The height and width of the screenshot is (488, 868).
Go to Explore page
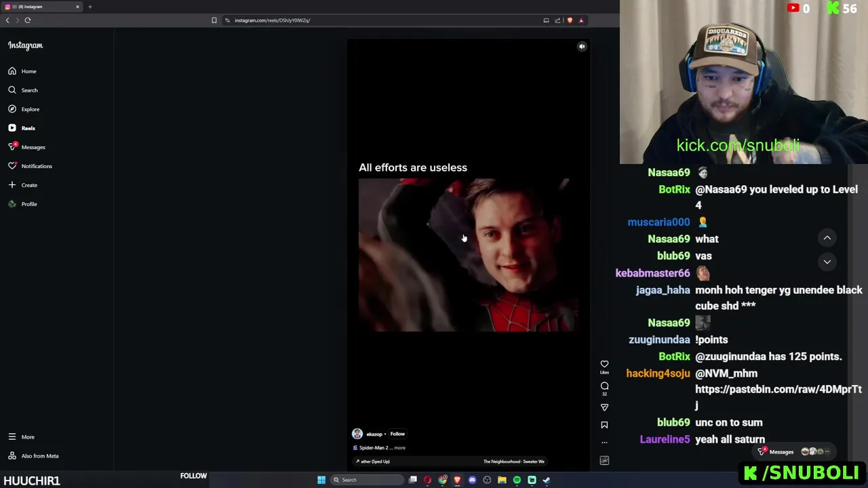point(24,109)
